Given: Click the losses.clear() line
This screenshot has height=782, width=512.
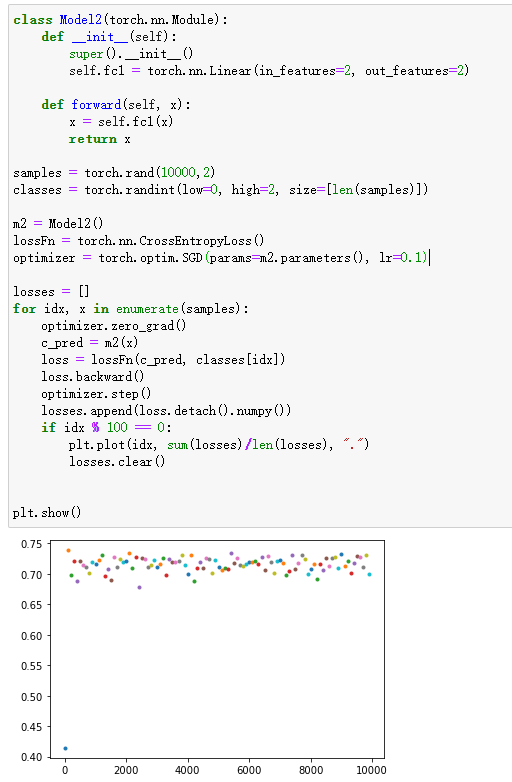Looking at the screenshot, I should tap(117, 461).
